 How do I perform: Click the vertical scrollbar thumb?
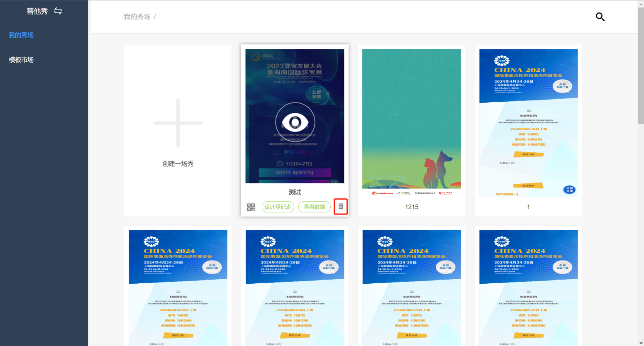(641, 62)
